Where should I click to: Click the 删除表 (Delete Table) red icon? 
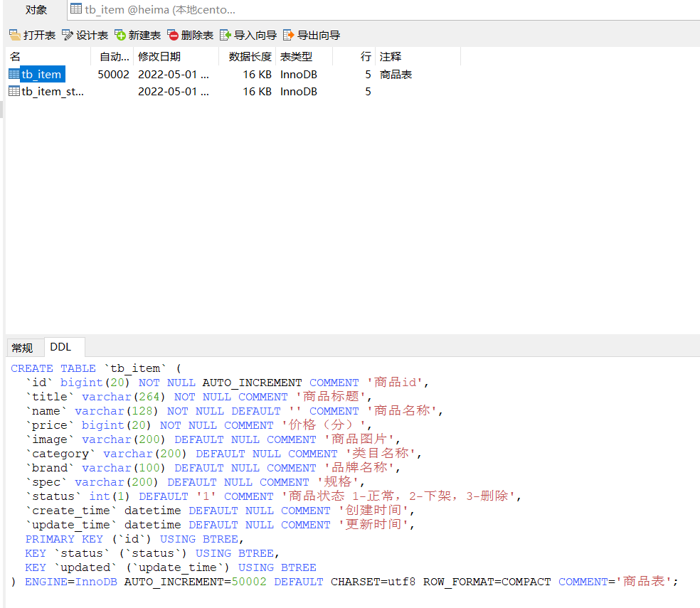pyautogui.click(x=173, y=35)
